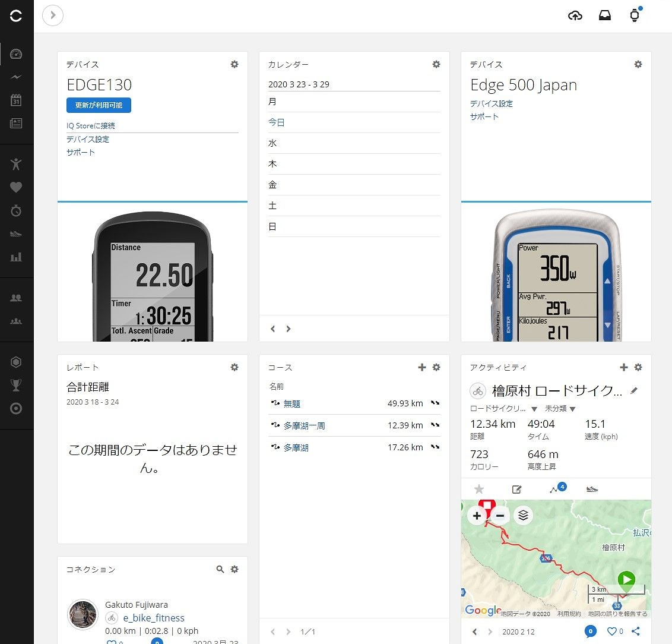Click the arrow icon on 無題 course row
Image resolution: width=672 pixels, height=644 pixels.
(435, 403)
